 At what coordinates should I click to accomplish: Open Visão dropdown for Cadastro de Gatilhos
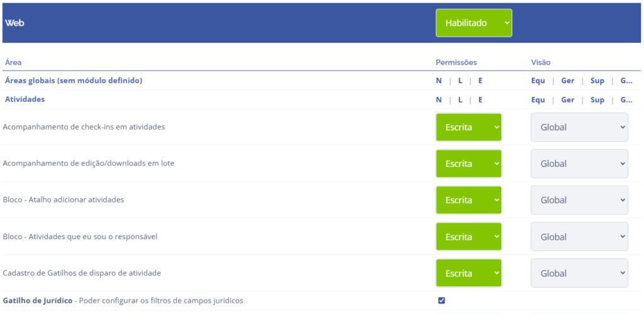pyautogui.click(x=579, y=273)
